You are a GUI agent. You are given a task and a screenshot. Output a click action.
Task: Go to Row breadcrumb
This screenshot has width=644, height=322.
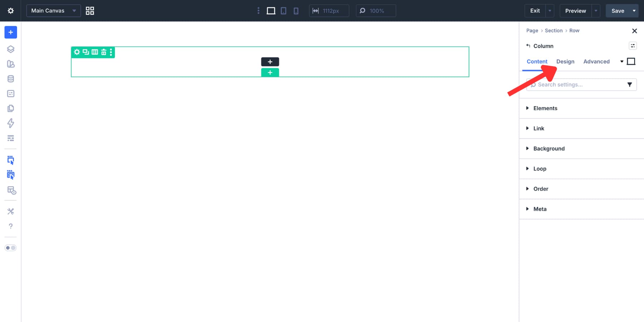(x=574, y=31)
